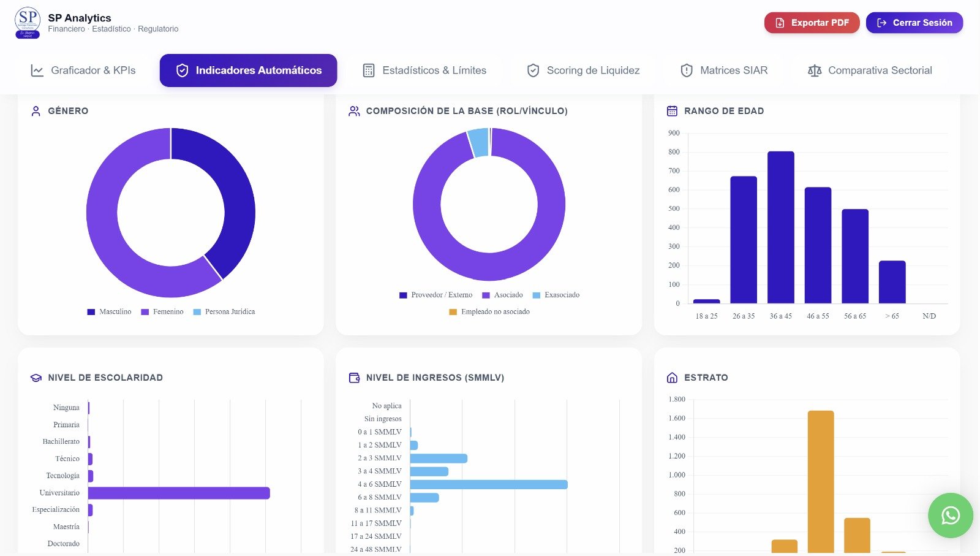Open the Comparativa Sectorial tab
This screenshot has height=556, width=980.
pos(870,70)
